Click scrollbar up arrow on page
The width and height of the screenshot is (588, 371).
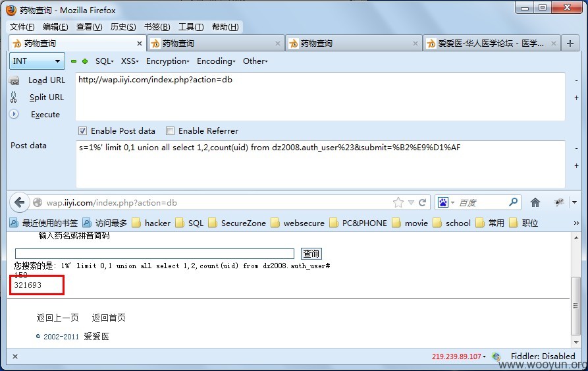[576, 238]
